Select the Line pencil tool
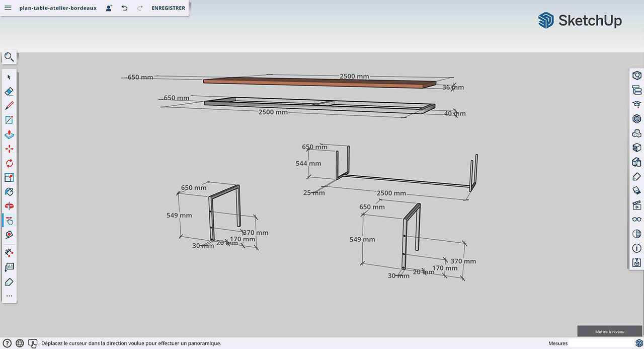Screen dimensions: 644x349 click(9, 106)
